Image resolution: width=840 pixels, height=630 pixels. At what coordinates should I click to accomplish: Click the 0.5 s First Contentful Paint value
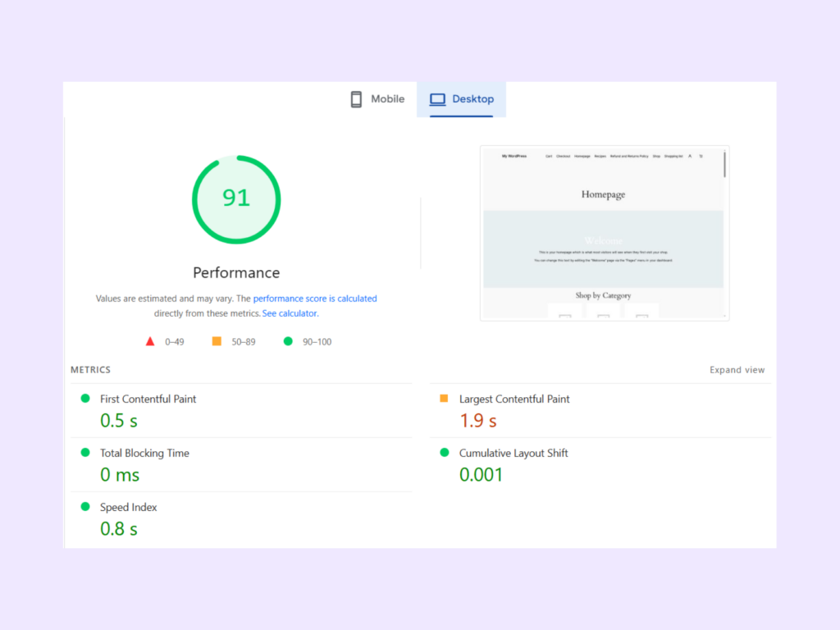[x=119, y=420]
